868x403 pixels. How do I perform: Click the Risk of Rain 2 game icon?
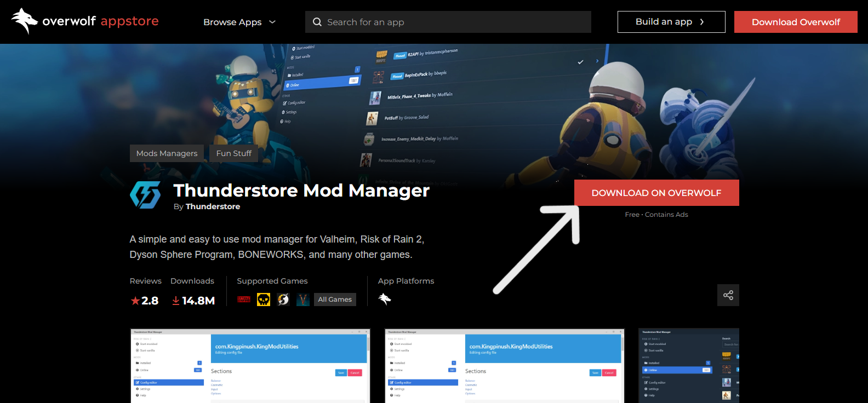click(x=283, y=300)
